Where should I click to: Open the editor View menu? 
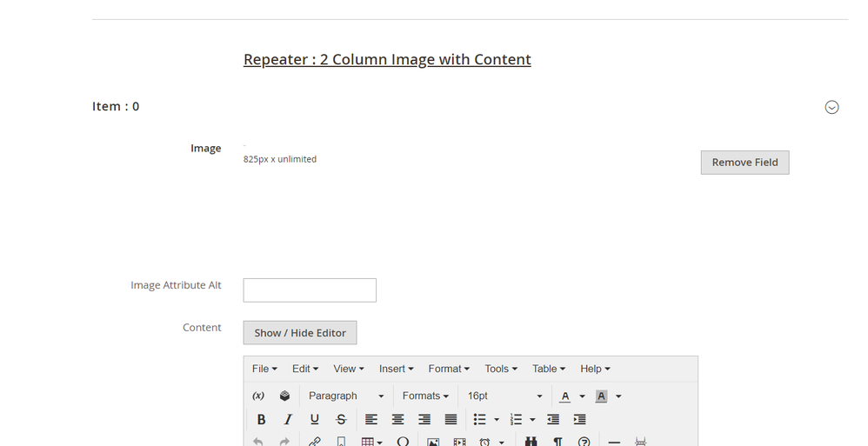coord(348,369)
